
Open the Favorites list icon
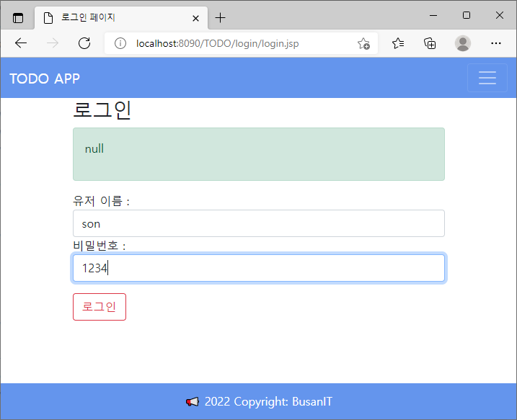pos(398,43)
